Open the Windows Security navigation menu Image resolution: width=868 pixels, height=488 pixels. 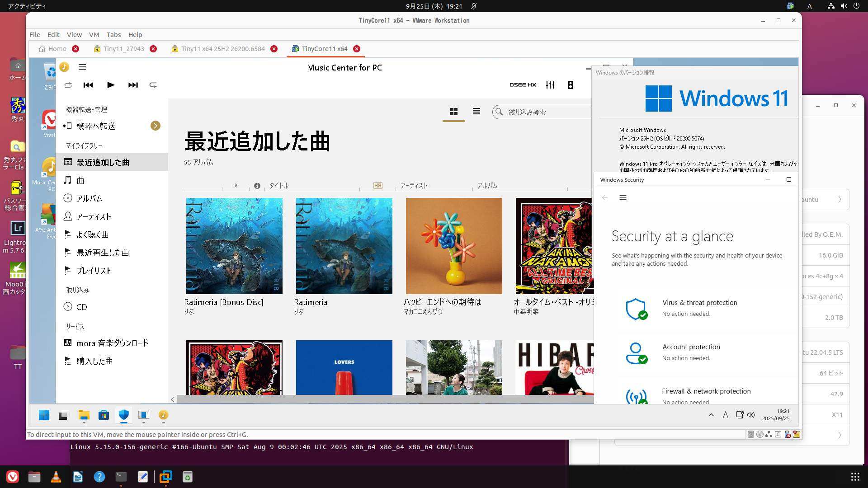623,198
